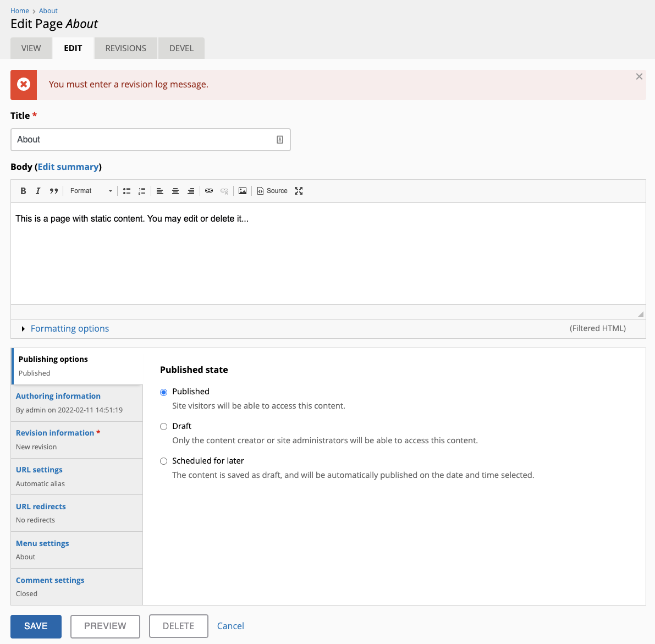655x644 pixels.
Task: Insert a link using the editor toolbar
Action: (x=209, y=191)
